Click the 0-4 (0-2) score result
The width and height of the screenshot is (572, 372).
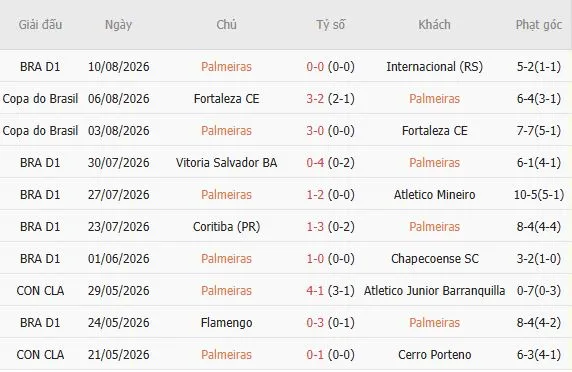coord(330,163)
